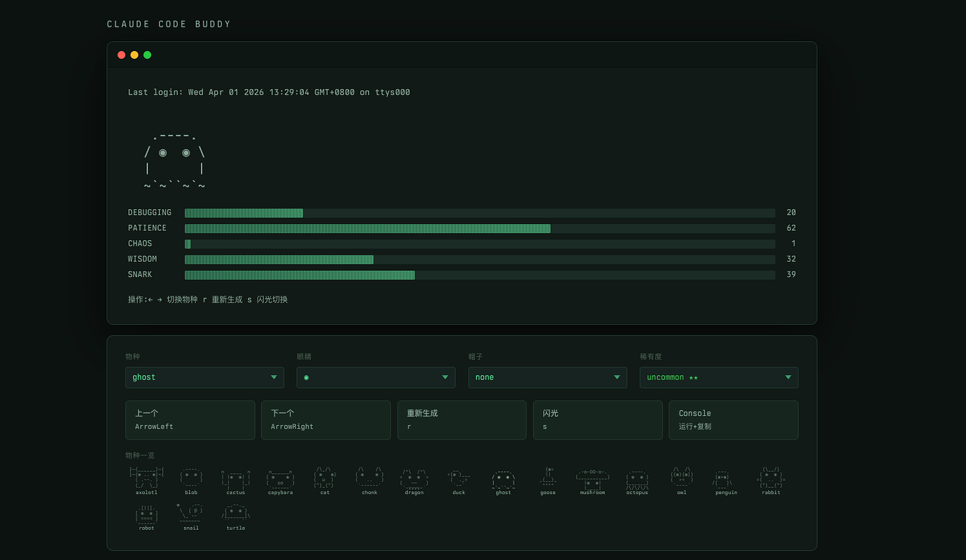This screenshot has height=560, width=966.
Task: Select the octopus species icon
Action: pos(637,480)
